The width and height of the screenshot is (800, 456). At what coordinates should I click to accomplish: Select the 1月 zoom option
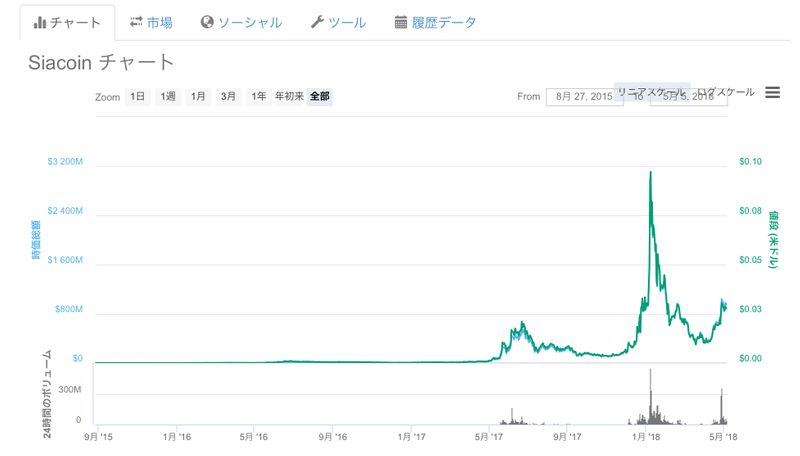pyautogui.click(x=198, y=97)
